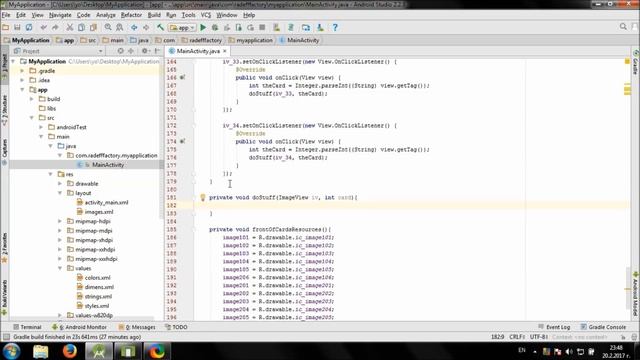The height and width of the screenshot is (360, 640).
Task: Click the Stop square toolbar icon
Action: [262, 27]
